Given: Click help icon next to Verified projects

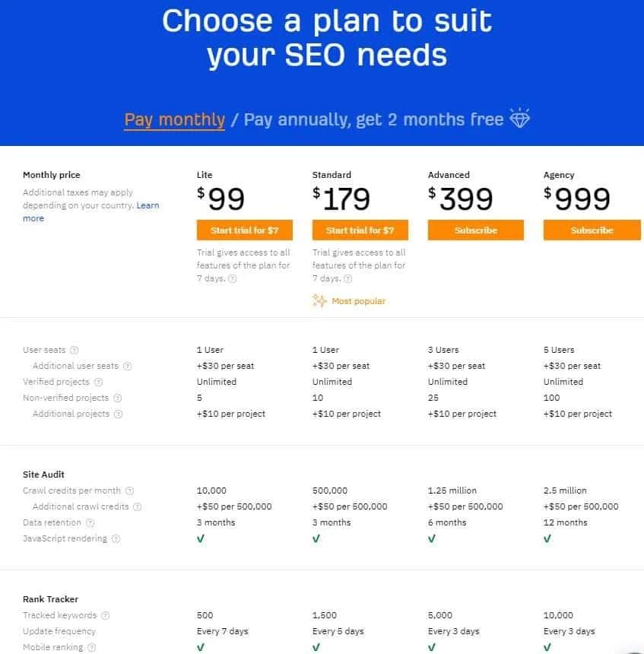Looking at the screenshot, I should tap(99, 382).
